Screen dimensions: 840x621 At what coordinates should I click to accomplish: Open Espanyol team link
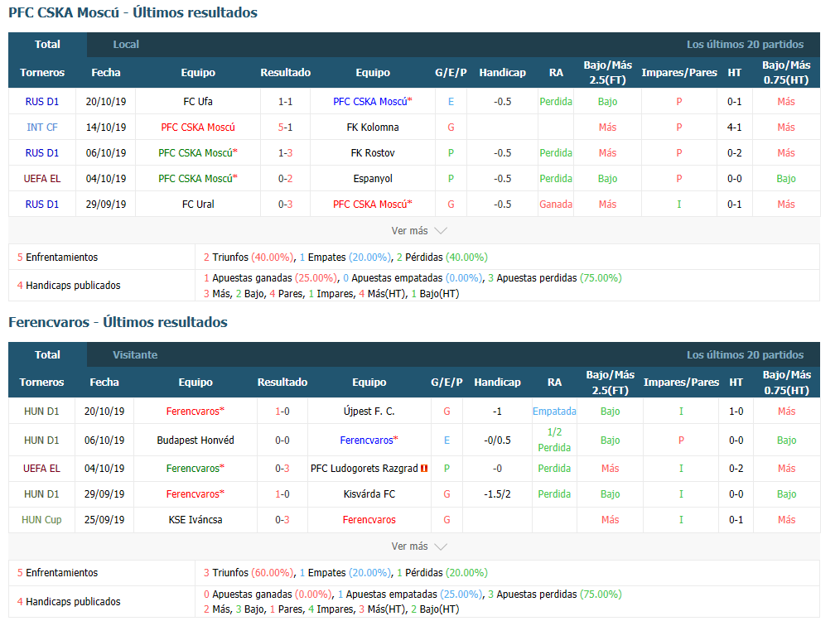pos(372,178)
